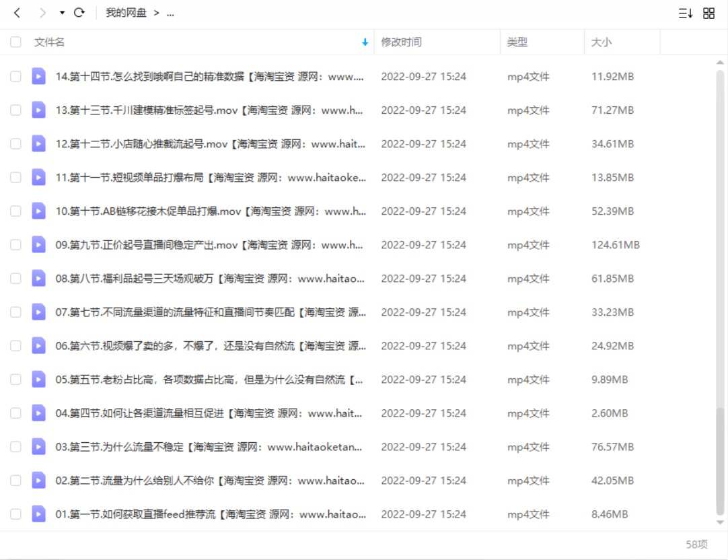Image resolution: width=728 pixels, height=560 pixels.
Task: Select file name 11.第十一节.短视频单品打爆布局
Action: pos(211,178)
